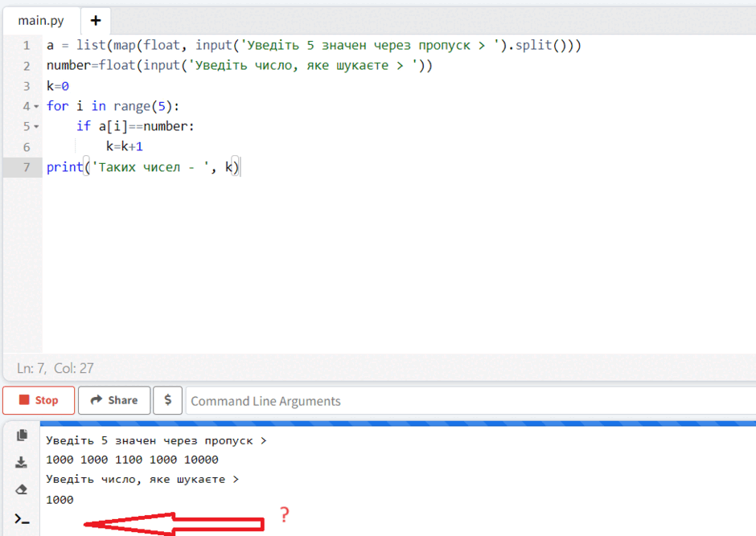Click the download output icon
Screen dimensions: 756x536
coord(21,462)
